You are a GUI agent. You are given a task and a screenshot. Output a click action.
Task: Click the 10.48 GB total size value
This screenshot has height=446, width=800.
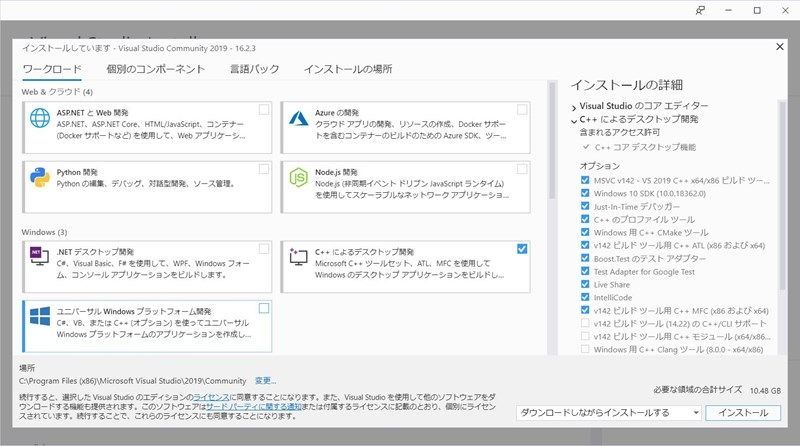click(765, 390)
